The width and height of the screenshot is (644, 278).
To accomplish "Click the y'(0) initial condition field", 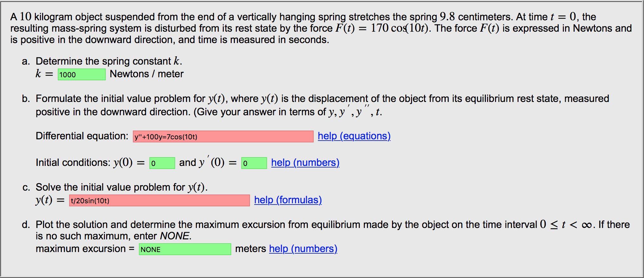I will point(254,163).
